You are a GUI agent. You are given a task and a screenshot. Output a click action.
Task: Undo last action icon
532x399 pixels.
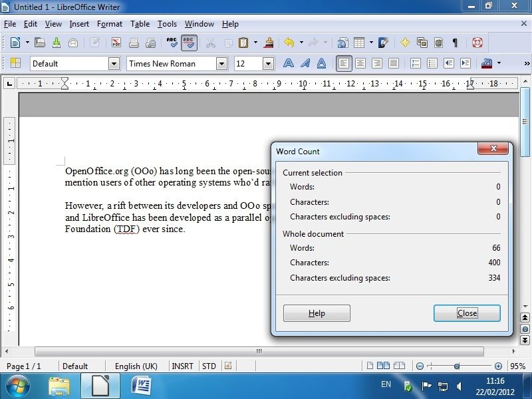[289, 43]
